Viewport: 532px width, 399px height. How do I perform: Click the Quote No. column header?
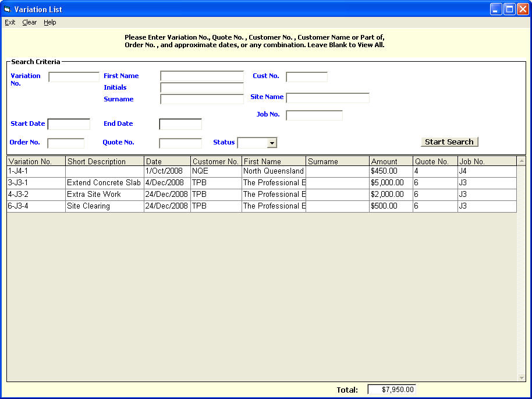[435, 161]
